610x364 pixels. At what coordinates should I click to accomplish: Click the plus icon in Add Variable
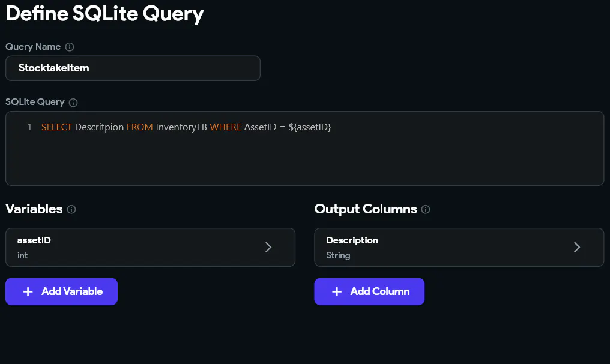28,292
